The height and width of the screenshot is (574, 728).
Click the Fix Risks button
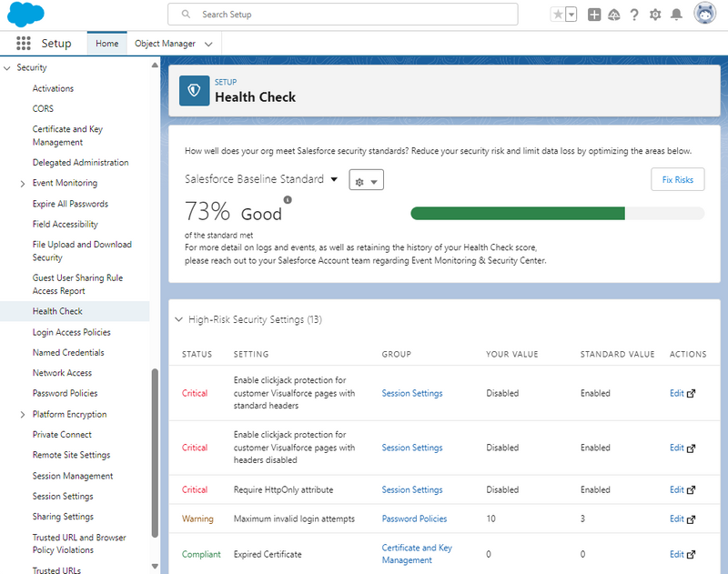click(677, 179)
